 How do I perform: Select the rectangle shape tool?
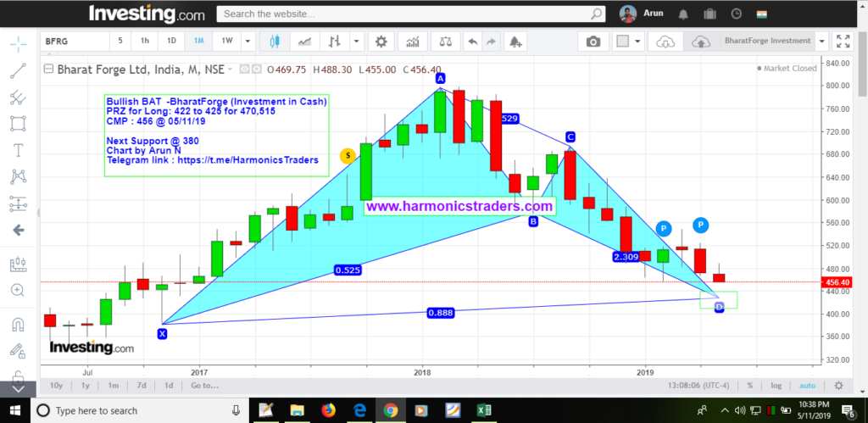19,124
